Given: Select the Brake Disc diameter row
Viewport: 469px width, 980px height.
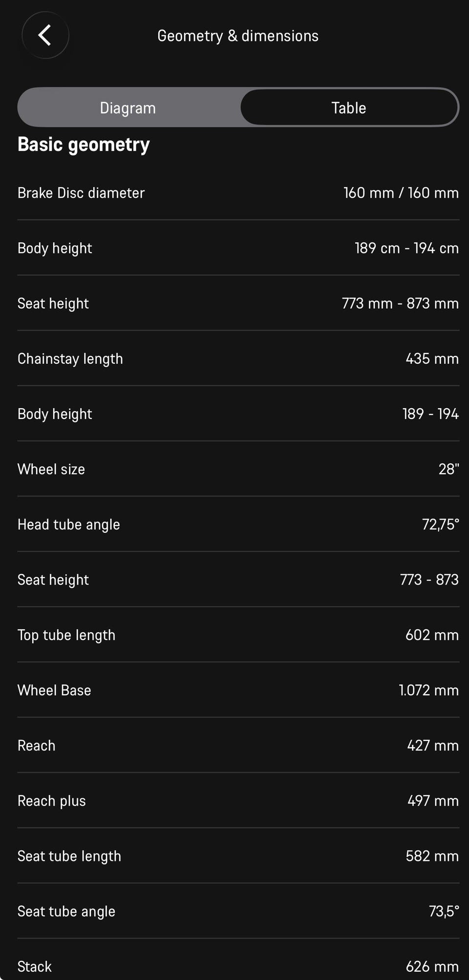Looking at the screenshot, I should (238, 193).
